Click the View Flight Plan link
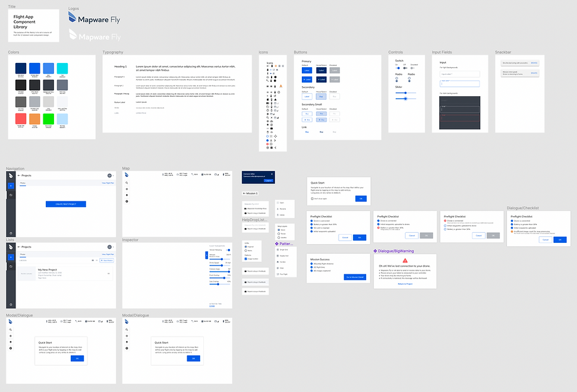This screenshot has height=392, width=577. tap(108, 183)
